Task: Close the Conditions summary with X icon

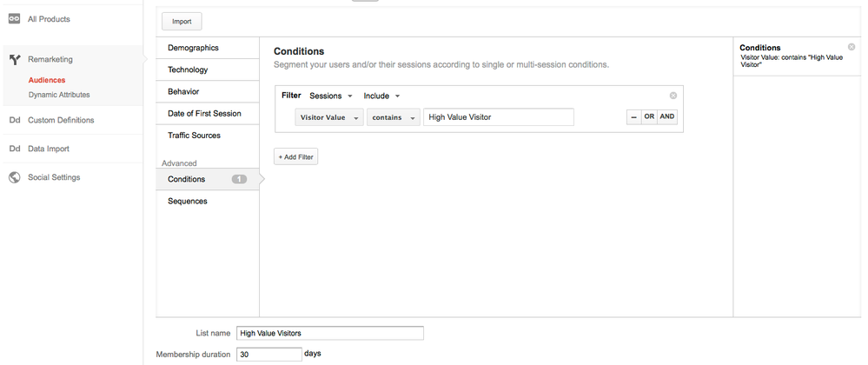Action: 851,47
